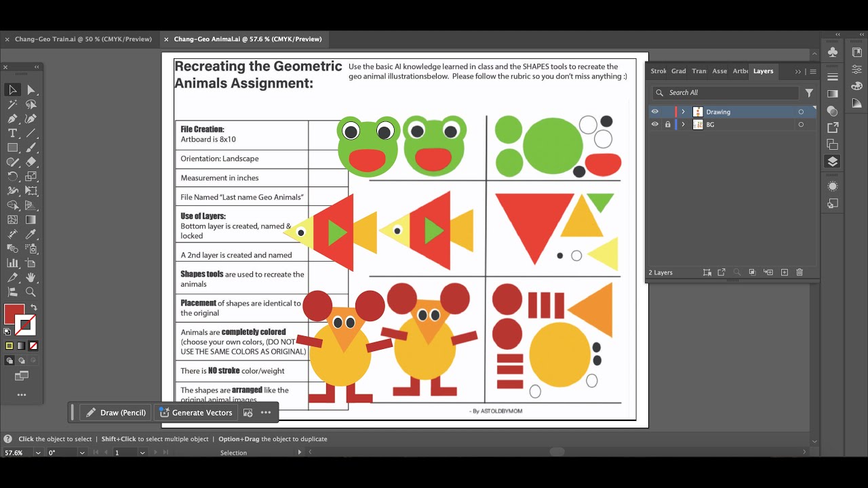Switch to the Stroke panel tab
The width and height of the screenshot is (868, 488).
point(658,71)
